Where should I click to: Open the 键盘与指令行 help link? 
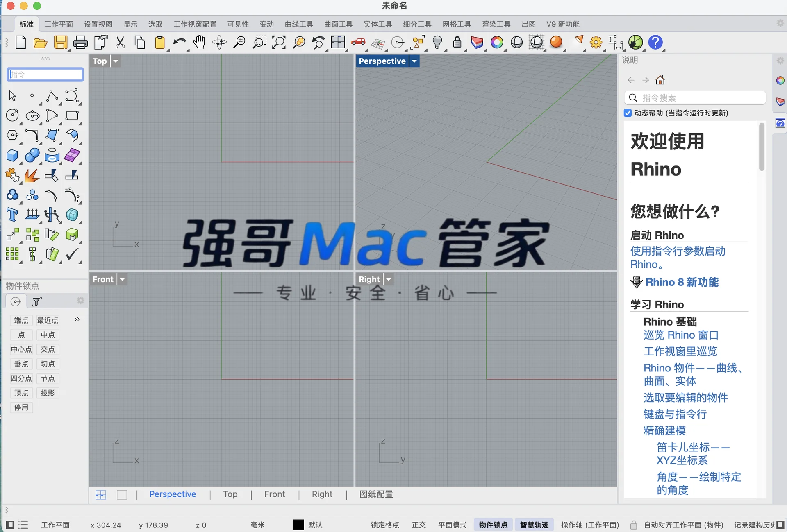click(675, 414)
